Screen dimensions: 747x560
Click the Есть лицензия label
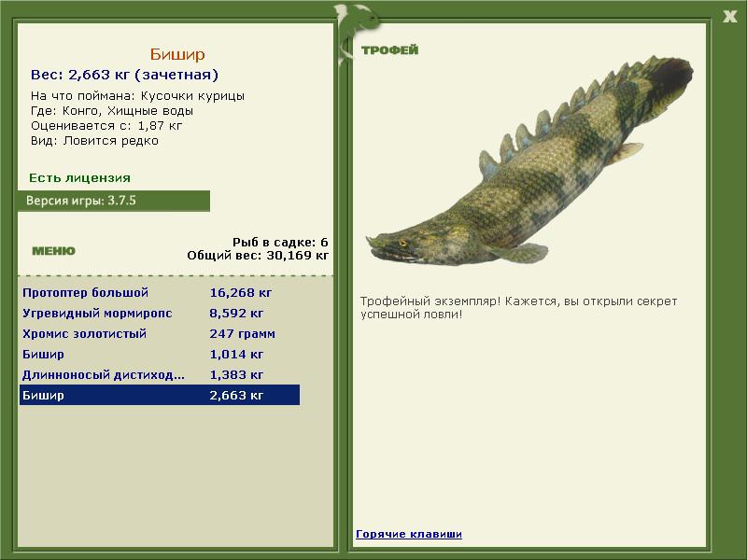pos(79,177)
